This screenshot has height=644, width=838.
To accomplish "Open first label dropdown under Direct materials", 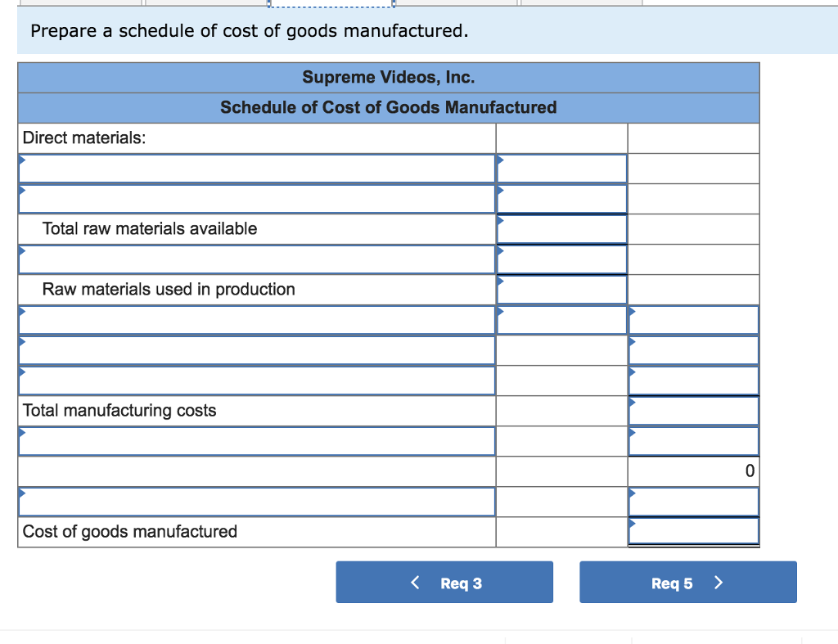I will (256, 169).
